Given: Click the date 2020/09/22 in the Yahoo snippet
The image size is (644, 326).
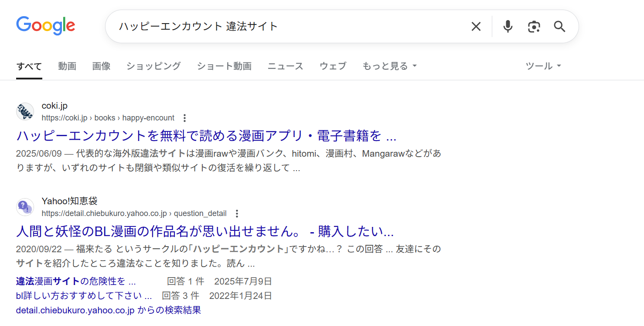Looking at the screenshot, I should pos(40,249).
